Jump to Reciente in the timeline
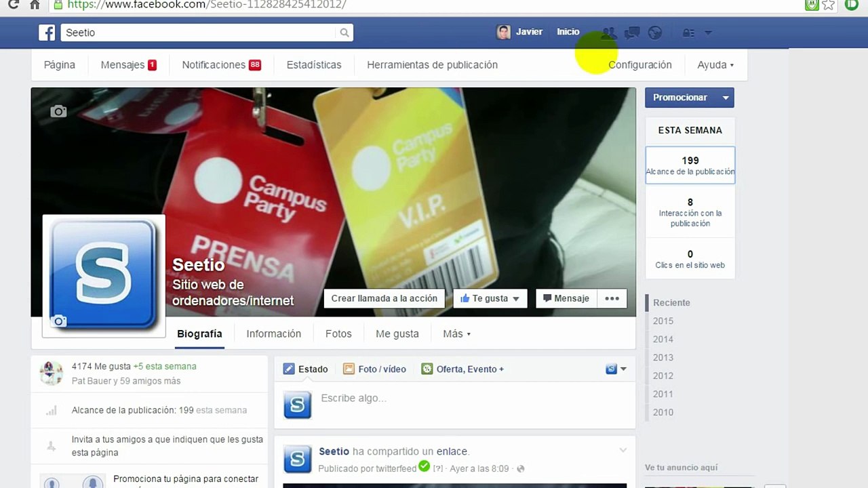 click(x=671, y=302)
